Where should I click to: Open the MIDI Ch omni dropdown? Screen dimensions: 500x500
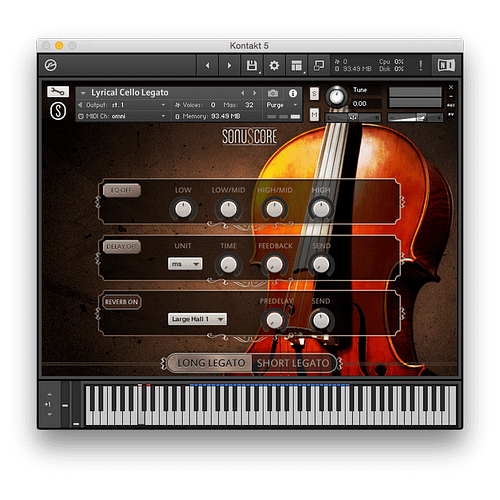coord(122,116)
